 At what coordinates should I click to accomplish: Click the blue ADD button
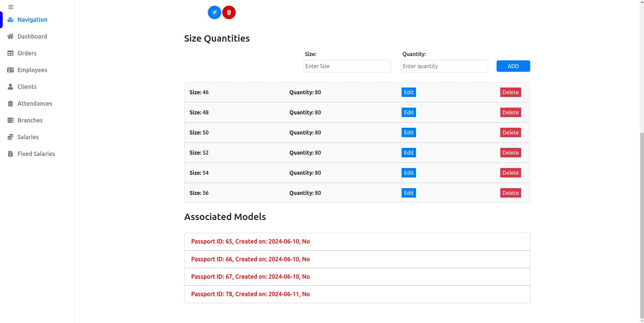click(x=513, y=66)
